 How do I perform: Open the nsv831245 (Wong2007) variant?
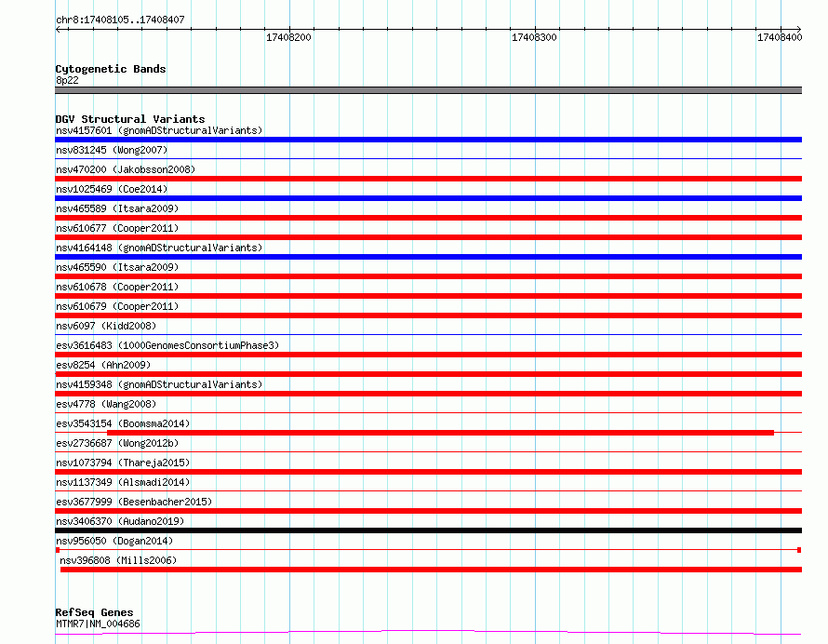(x=112, y=150)
